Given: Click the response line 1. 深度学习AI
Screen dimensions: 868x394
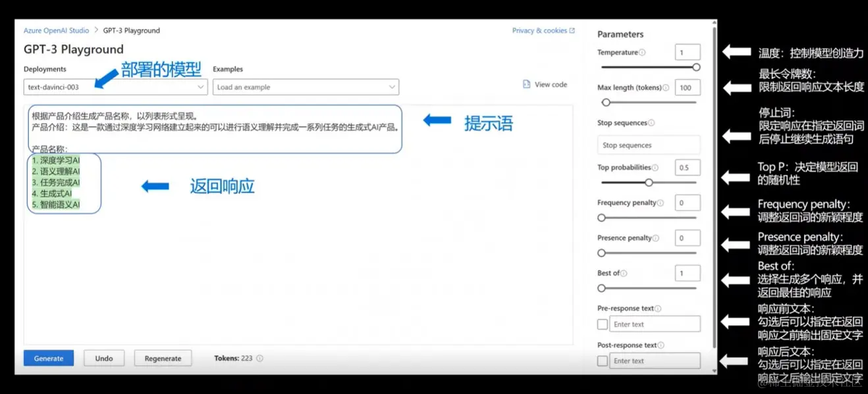Looking at the screenshot, I should [x=56, y=160].
